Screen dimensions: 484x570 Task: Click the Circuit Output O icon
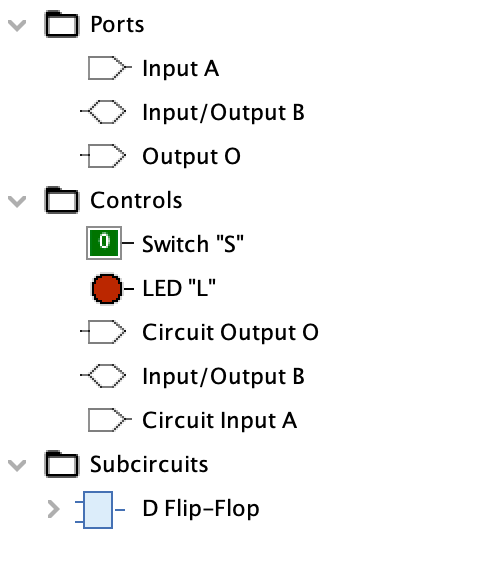coord(103,332)
